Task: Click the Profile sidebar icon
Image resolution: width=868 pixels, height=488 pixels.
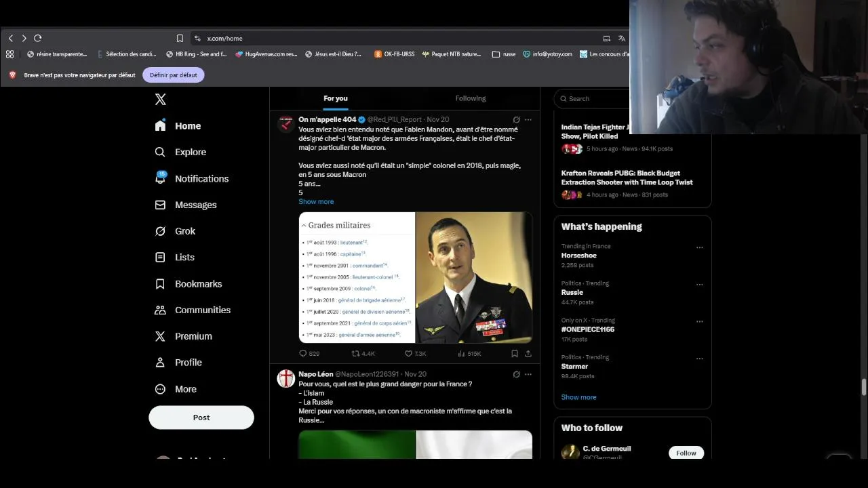Action: [160, 363]
